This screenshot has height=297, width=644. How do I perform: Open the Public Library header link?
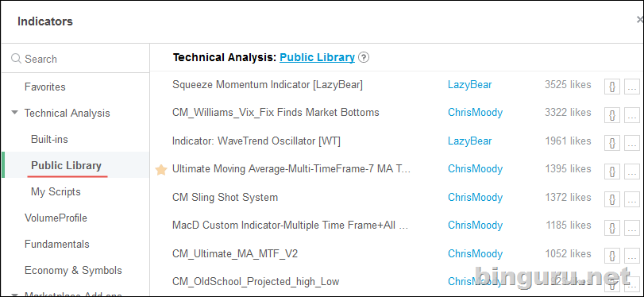317,57
